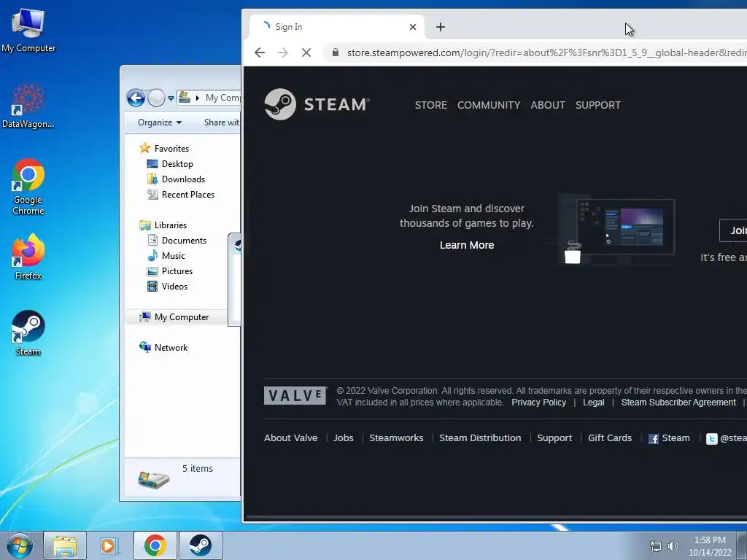Viewport: 747px width, 560px height.
Task: Open Steamworks footer link
Action: point(396,438)
